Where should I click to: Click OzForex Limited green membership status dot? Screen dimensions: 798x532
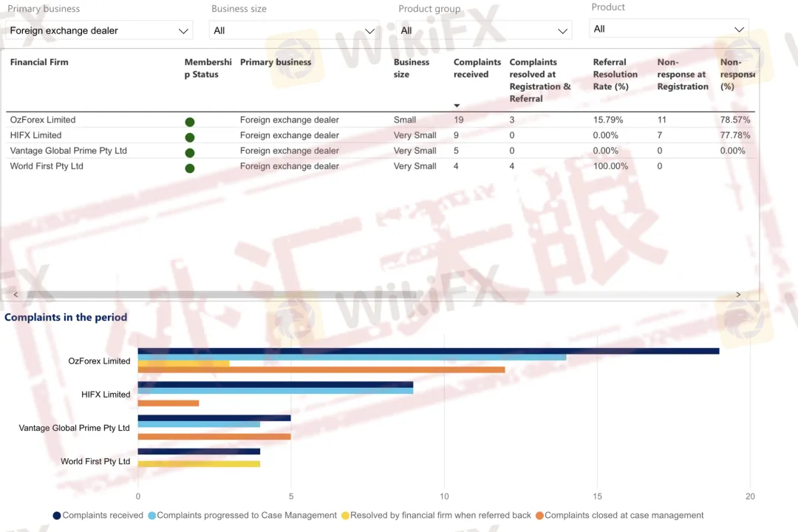pos(190,122)
